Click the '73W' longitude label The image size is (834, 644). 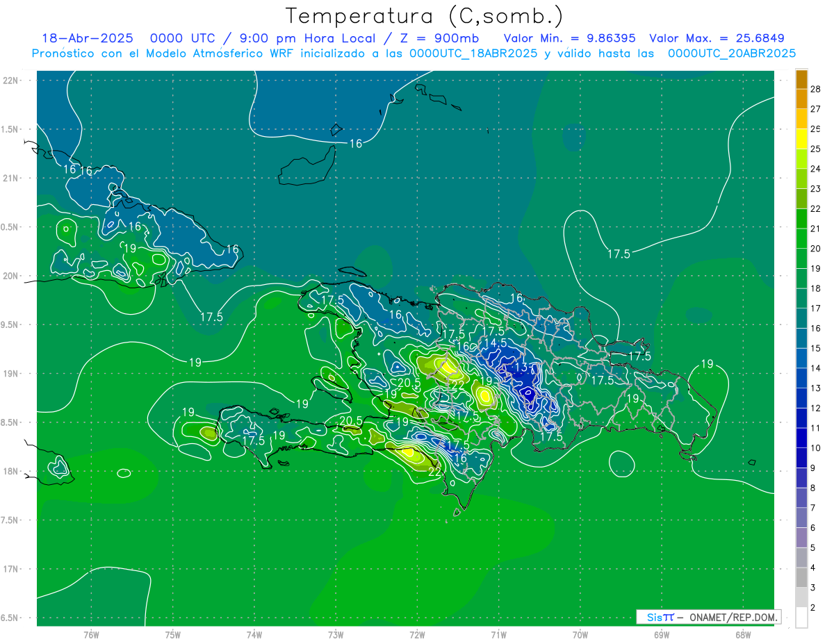click(x=336, y=634)
